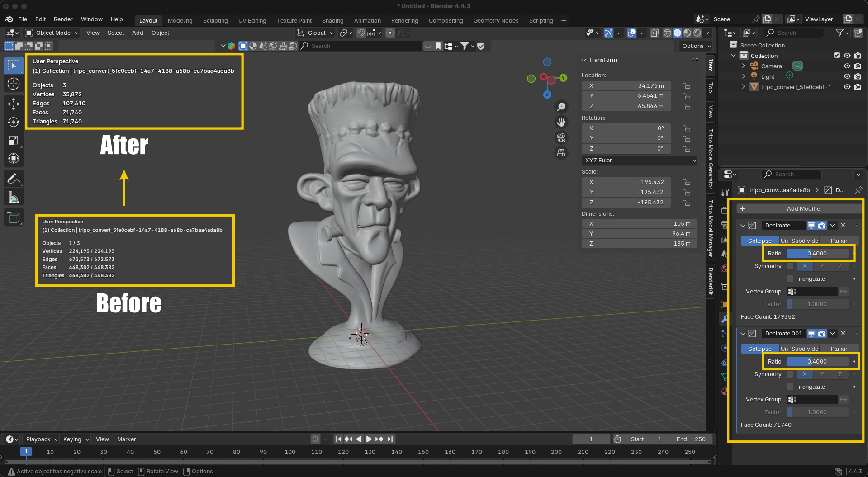Remove the Decimate.001 modifier
Viewport: 868px width, 477px height.
[843, 334]
